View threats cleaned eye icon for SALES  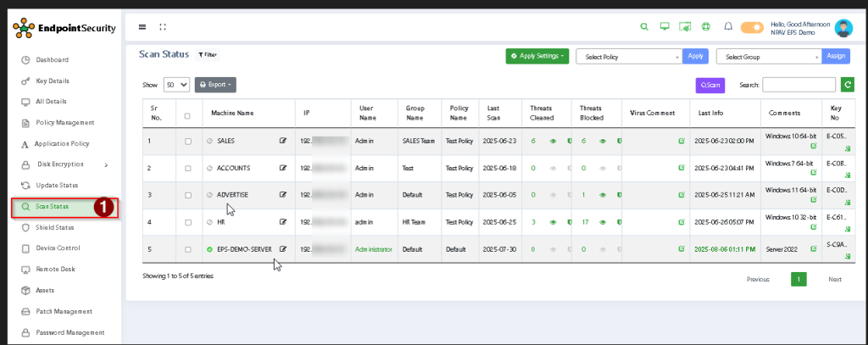point(553,141)
